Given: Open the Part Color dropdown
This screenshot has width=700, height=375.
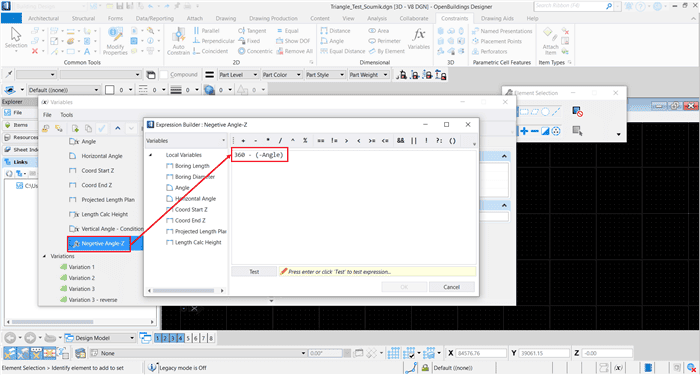Looking at the screenshot, I should point(282,75).
